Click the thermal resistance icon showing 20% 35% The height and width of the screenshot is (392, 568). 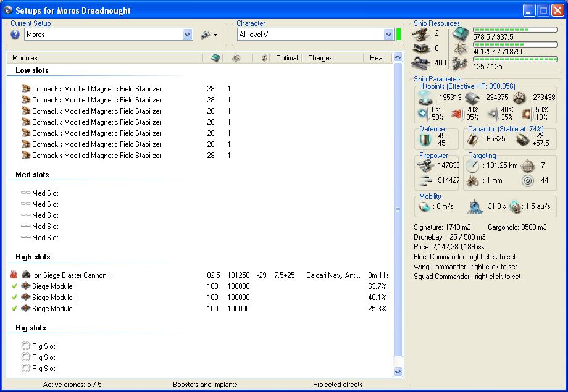pos(457,114)
